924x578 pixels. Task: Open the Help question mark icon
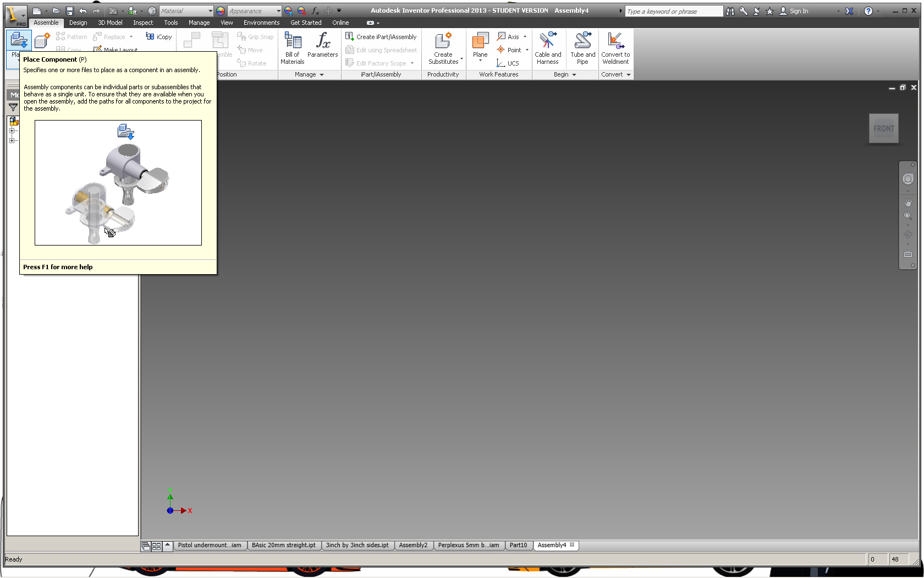868,11
